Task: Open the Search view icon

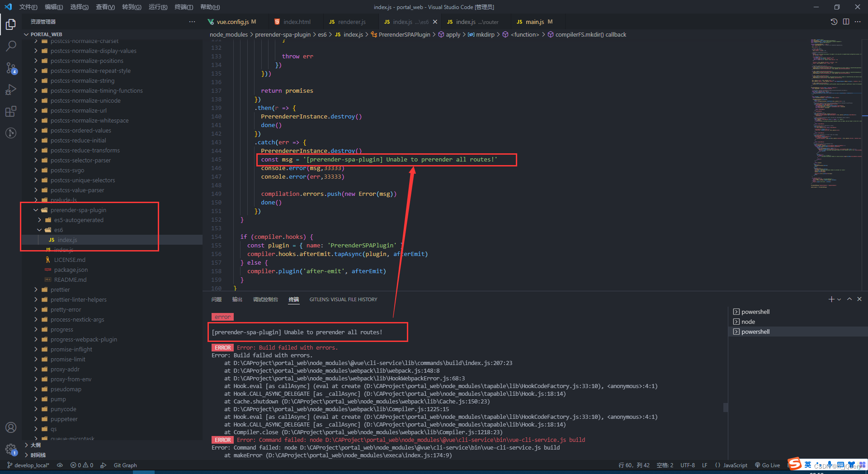Action: pos(11,46)
